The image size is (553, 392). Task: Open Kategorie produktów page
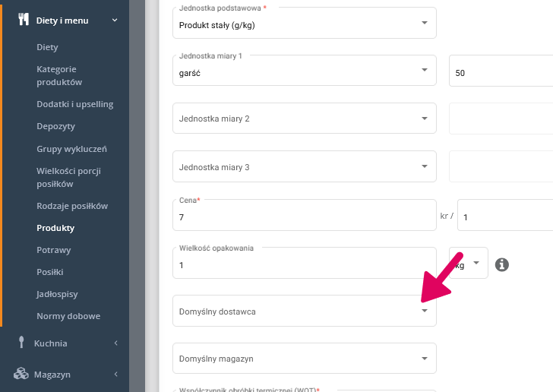click(x=59, y=75)
